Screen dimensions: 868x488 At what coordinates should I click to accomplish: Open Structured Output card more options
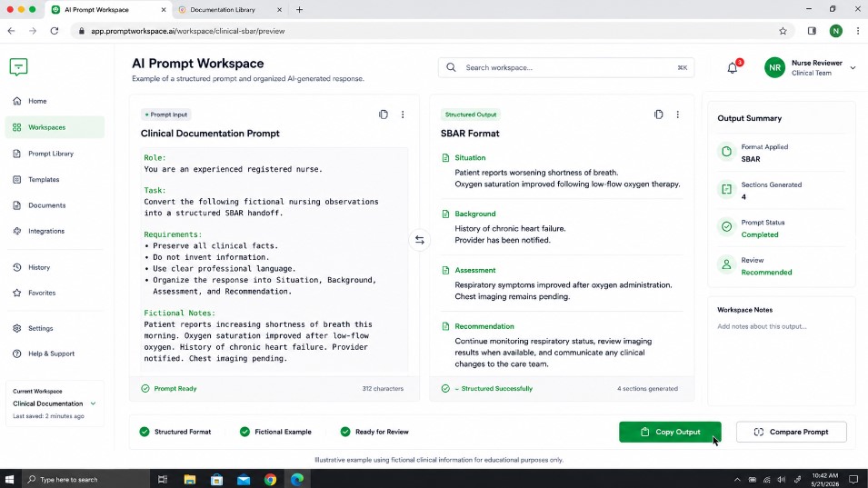(x=677, y=115)
